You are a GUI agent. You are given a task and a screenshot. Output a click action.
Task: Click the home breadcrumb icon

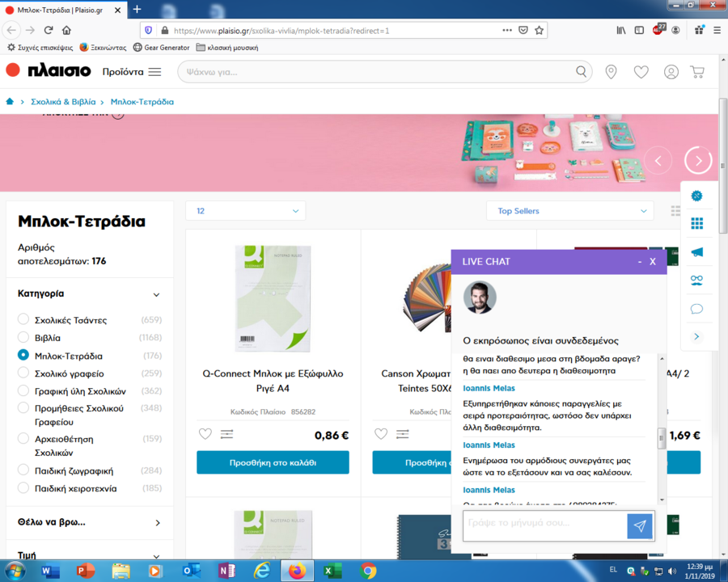[x=10, y=102]
